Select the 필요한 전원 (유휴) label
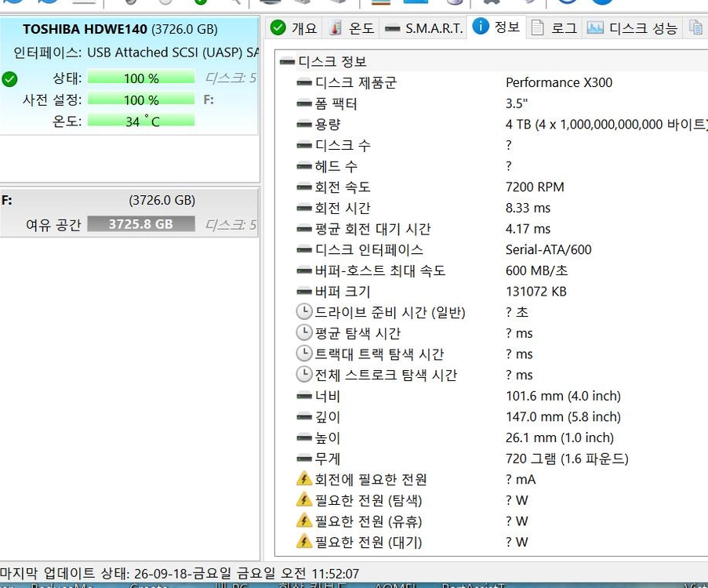 click(x=369, y=521)
